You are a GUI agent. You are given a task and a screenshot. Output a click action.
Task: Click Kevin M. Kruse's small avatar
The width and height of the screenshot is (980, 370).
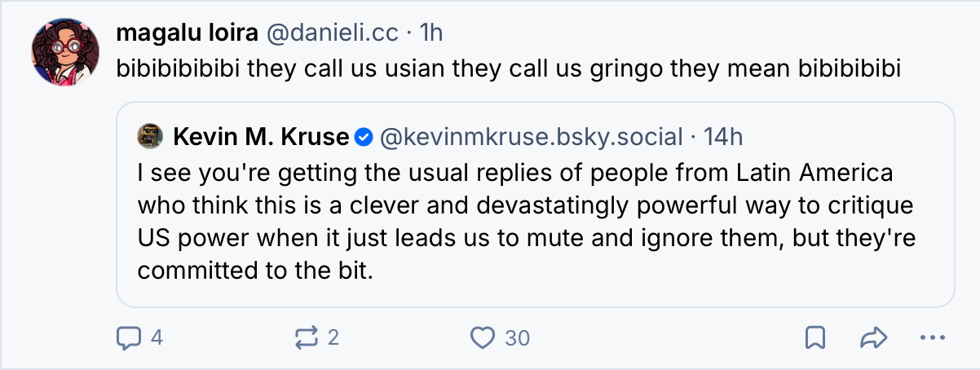click(x=148, y=137)
